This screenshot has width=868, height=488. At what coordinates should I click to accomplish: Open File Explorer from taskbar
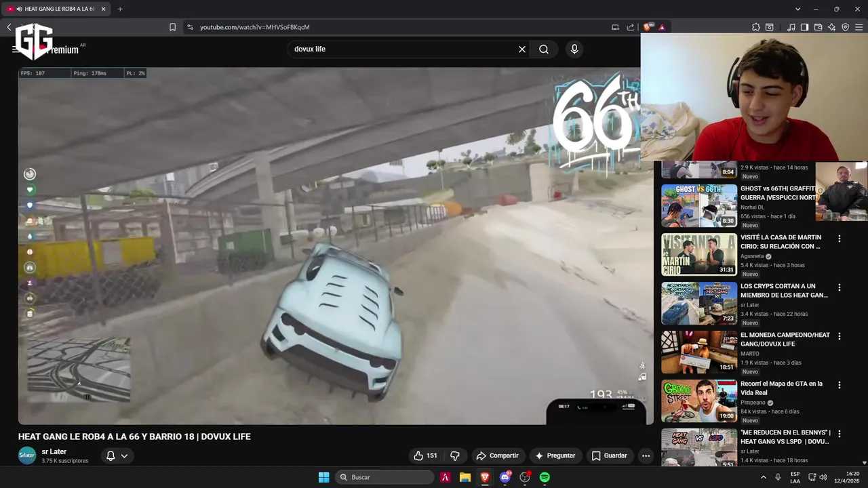[465, 477]
